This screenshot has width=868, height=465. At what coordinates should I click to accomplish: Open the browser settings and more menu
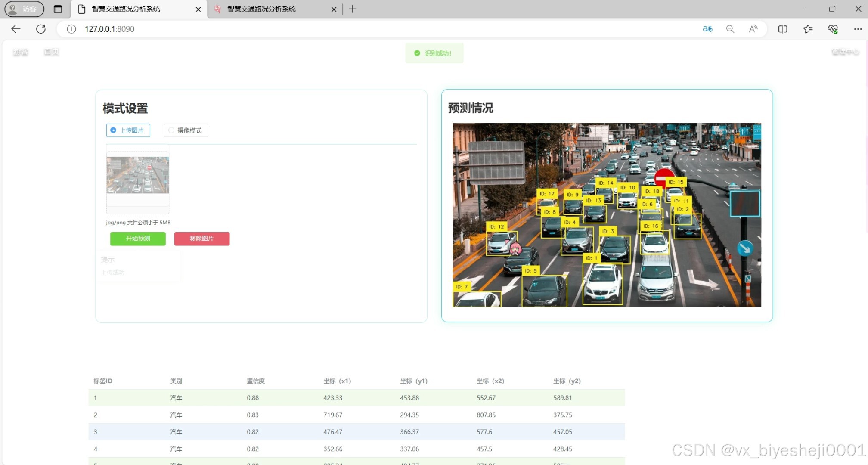tap(858, 29)
